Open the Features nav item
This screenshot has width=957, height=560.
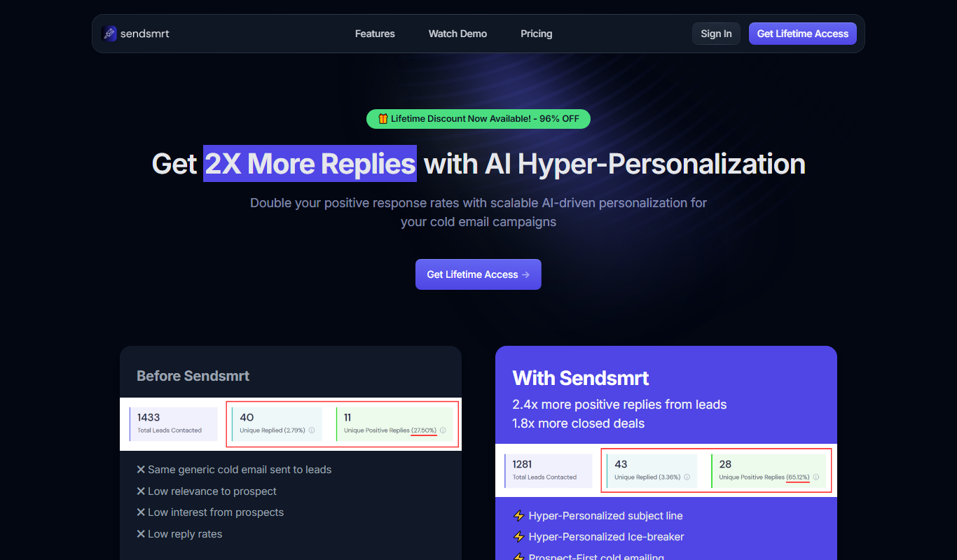375,34
